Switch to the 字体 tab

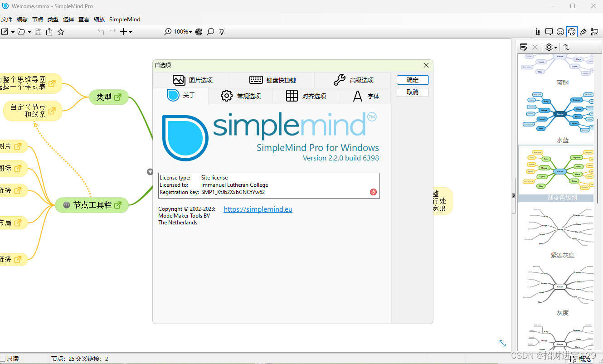[x=365, y=96]
